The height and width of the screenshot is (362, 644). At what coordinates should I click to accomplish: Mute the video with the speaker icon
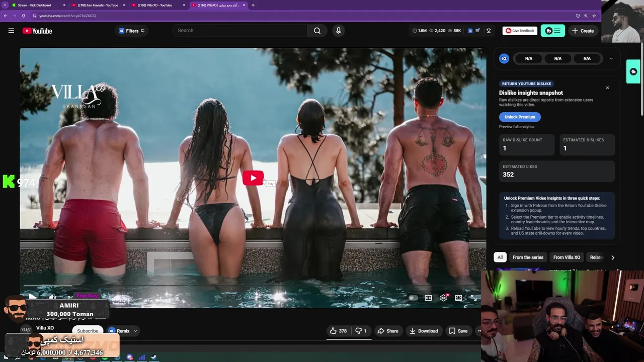point(52,298)
